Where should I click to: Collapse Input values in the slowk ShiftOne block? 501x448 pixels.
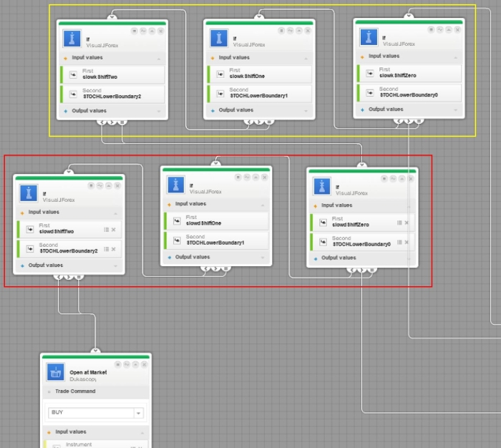tap(306, 59)
